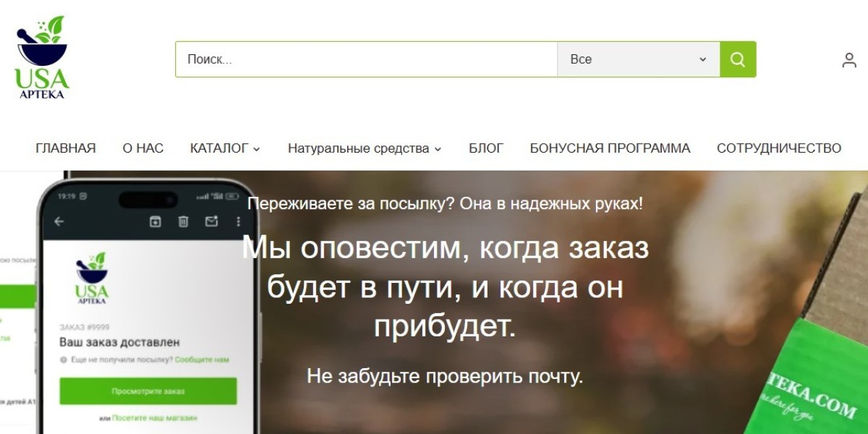The image size is (868, 434).
Task: Expand the Натуральные средства menu chevron
Action: pos(437,149)
